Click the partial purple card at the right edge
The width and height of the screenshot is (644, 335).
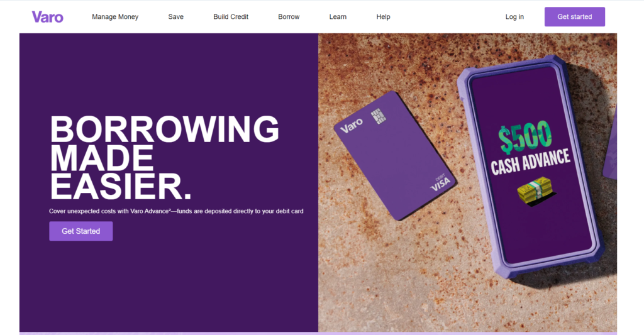point(610,143)
